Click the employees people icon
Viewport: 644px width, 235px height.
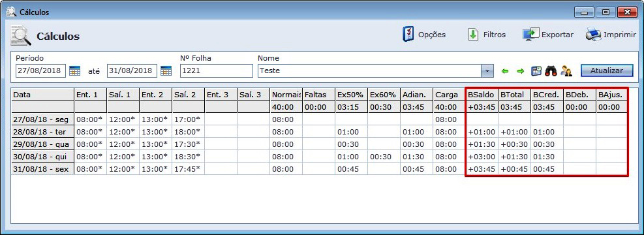click(566, 70)
